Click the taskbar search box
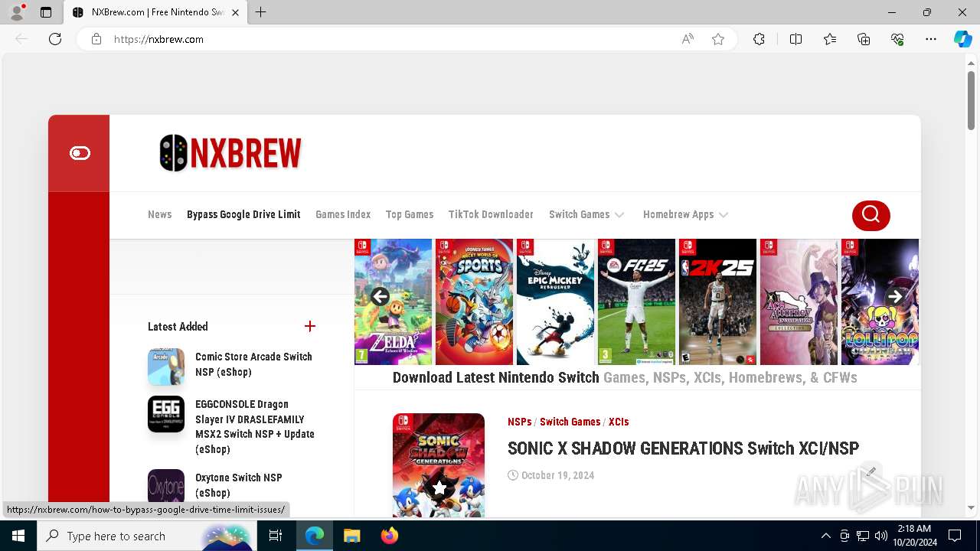The image size is (980, 551). point(147,536)
